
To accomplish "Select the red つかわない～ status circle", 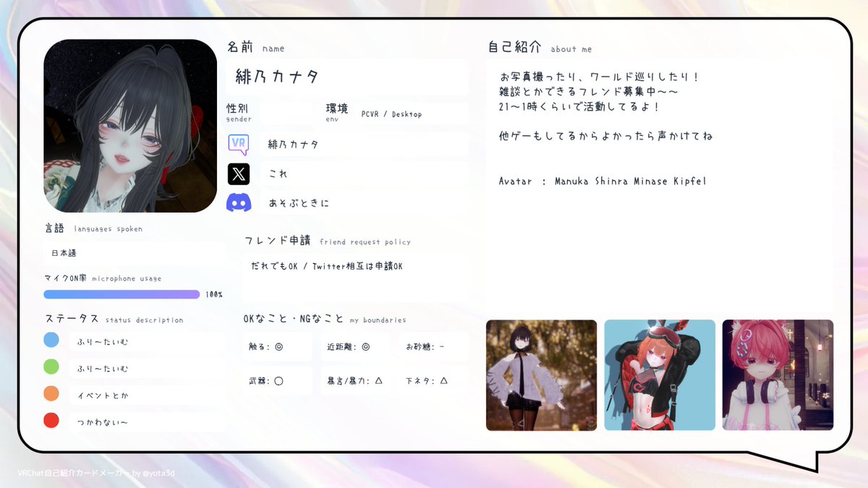I will [51, 420].
